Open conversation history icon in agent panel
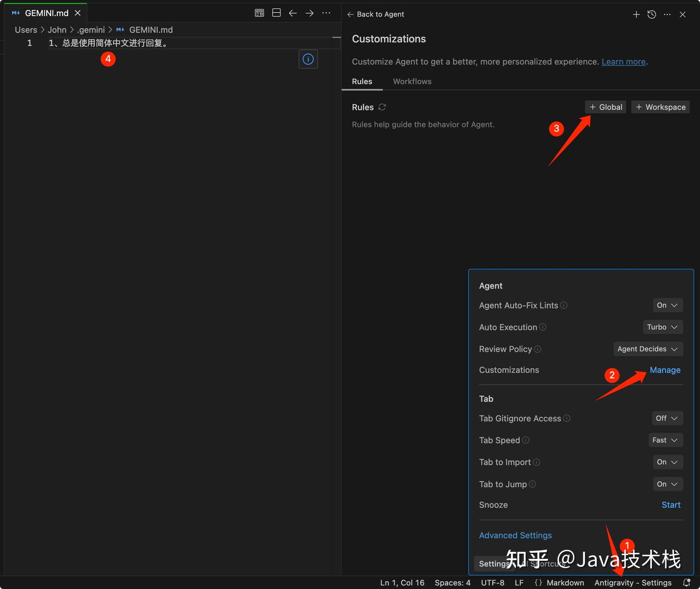Screen dimensions: 700x589 pos(651,14)
